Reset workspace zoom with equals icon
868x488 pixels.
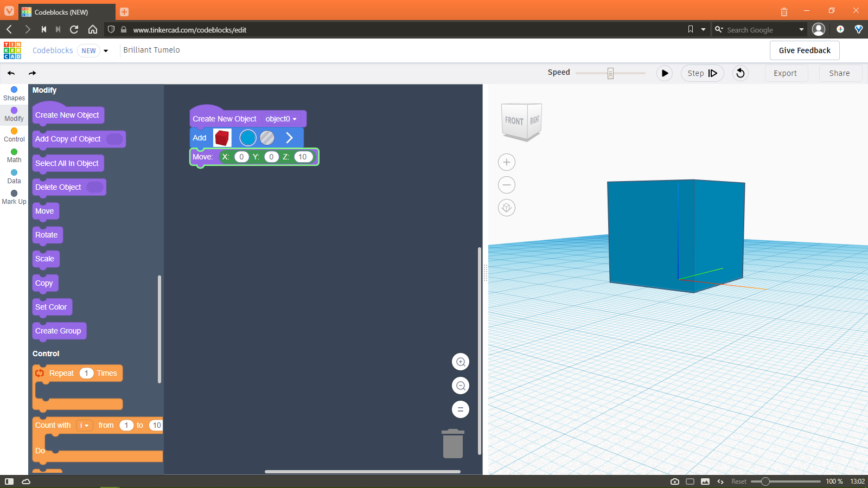click(461, 409)
